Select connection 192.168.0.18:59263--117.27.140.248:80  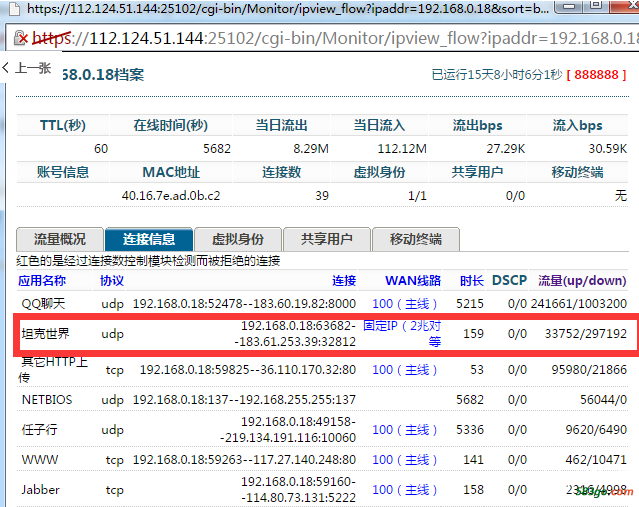point(244,460)
